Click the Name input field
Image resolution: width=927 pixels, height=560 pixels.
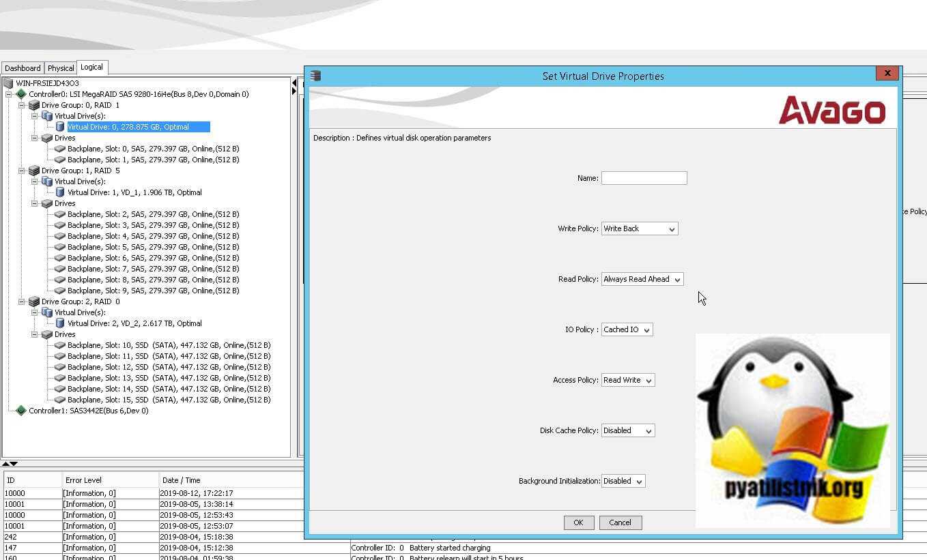click(x=644, y=178)
